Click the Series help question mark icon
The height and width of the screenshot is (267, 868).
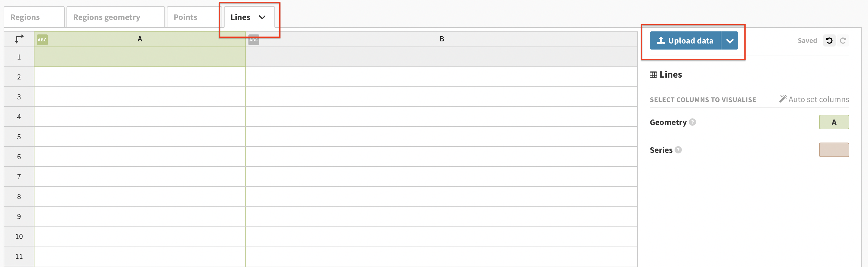(678, 150)
